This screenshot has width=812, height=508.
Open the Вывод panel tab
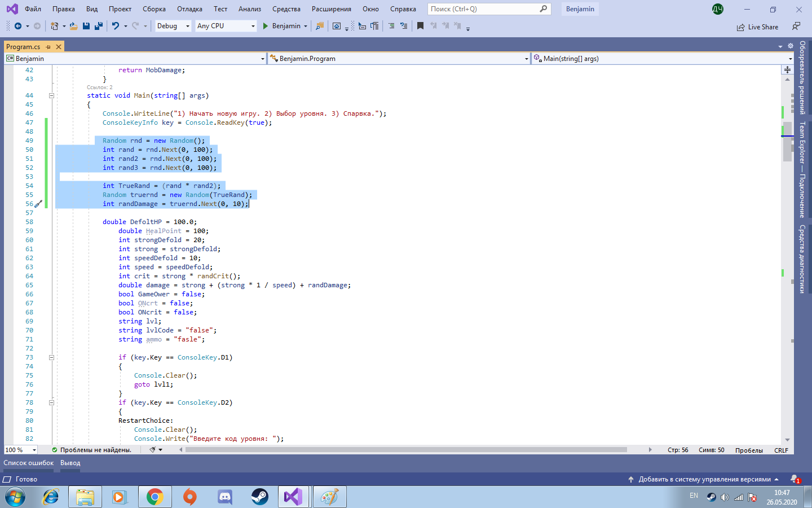tap(70, 463)
